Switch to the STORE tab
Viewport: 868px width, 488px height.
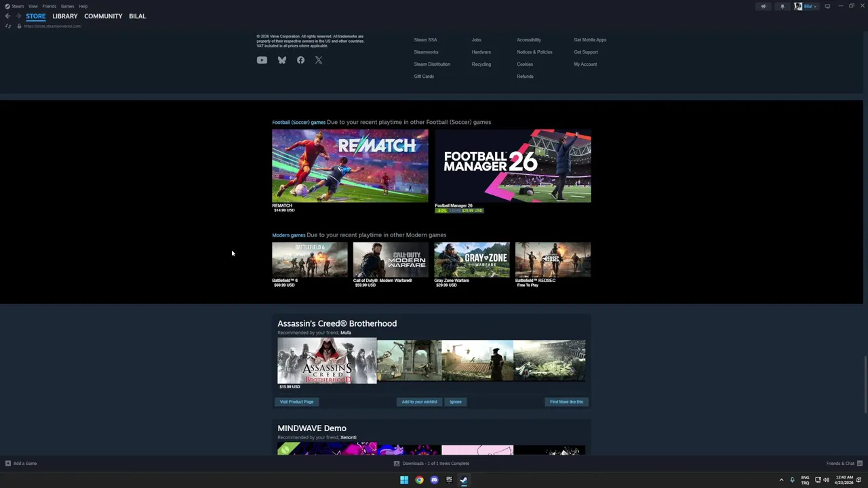pos(36,16)
